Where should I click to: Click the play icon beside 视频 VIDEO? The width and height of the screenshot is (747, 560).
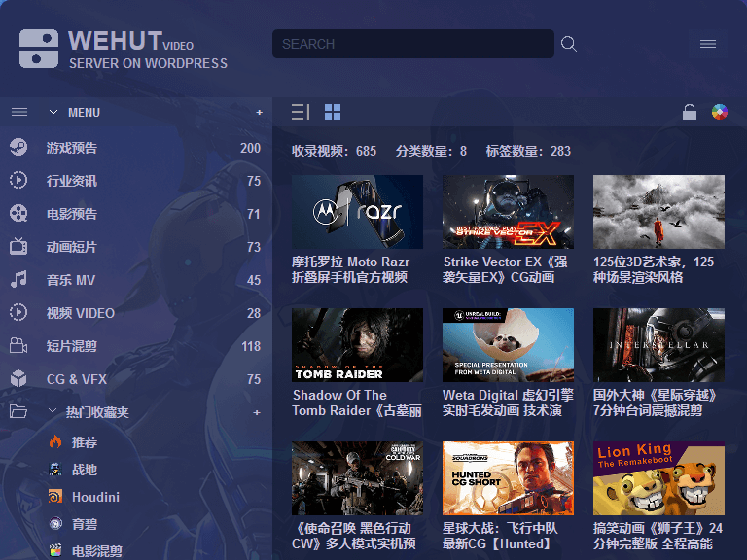coord(18,312)
